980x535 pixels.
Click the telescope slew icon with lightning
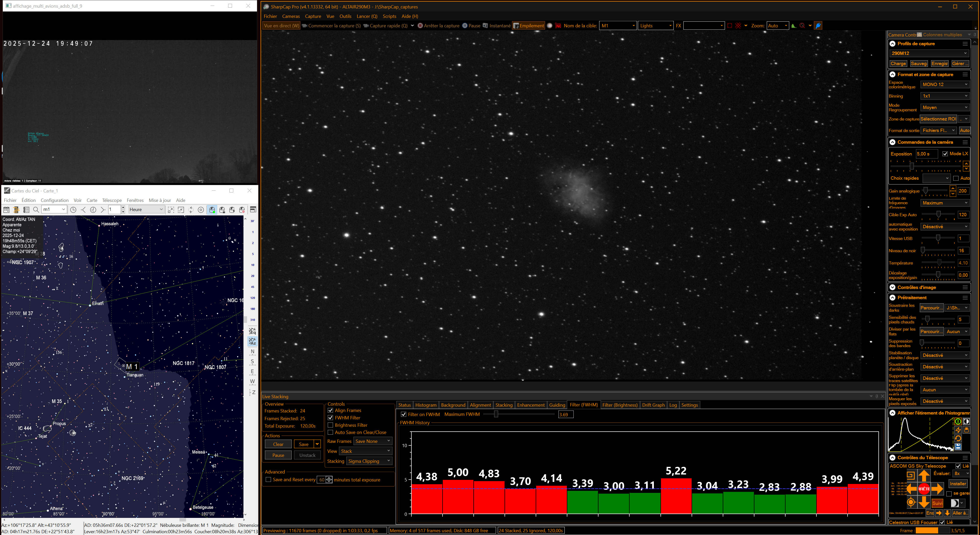coord(232,210)
